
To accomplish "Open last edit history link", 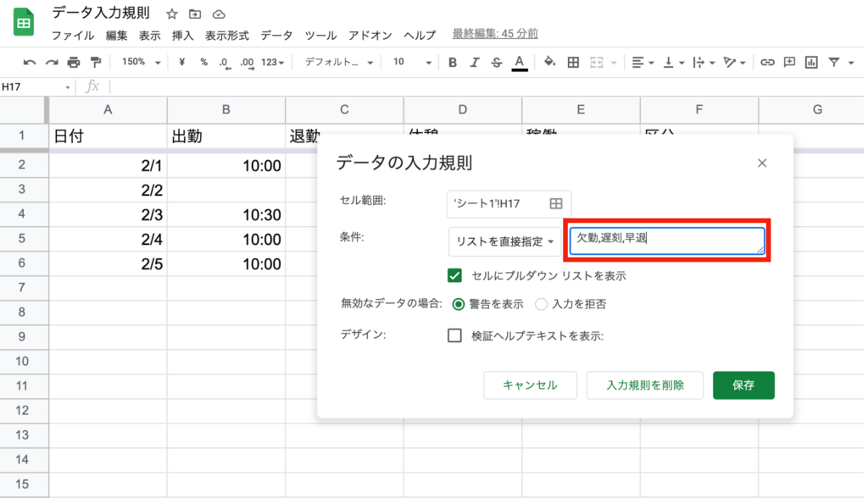I will coord(495,34).
